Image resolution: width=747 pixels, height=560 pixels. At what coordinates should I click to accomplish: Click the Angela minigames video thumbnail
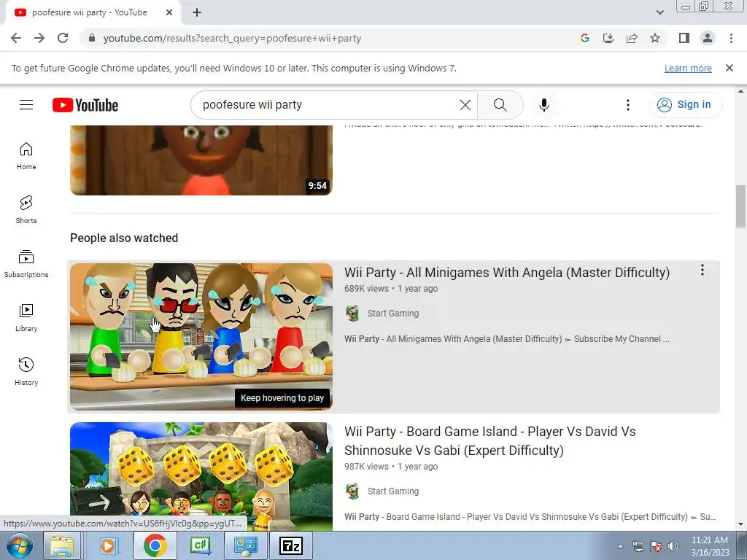pos(201,336)
